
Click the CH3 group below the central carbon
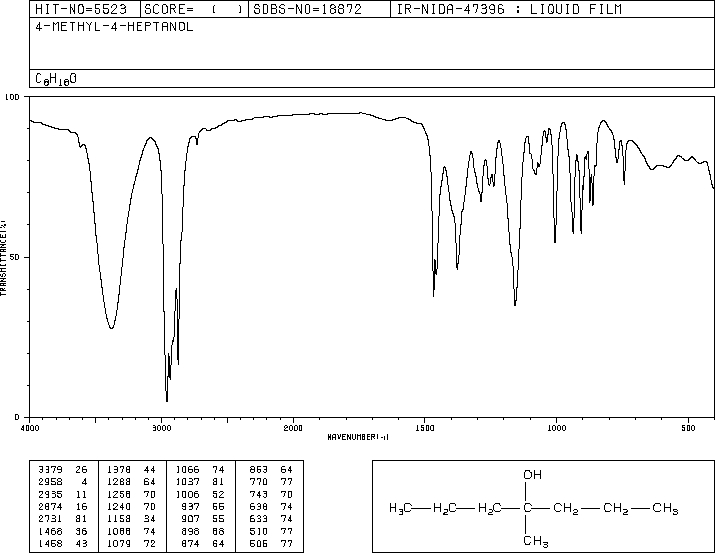535,542
